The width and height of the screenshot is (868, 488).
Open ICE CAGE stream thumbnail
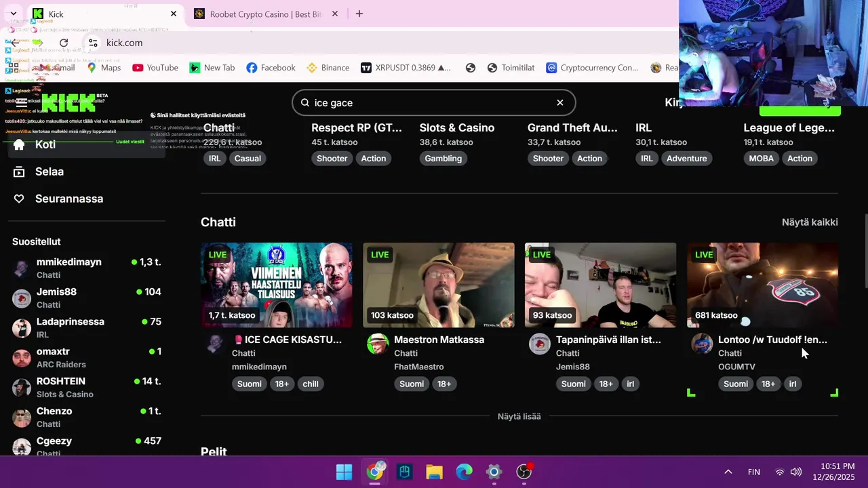point(277,285)
